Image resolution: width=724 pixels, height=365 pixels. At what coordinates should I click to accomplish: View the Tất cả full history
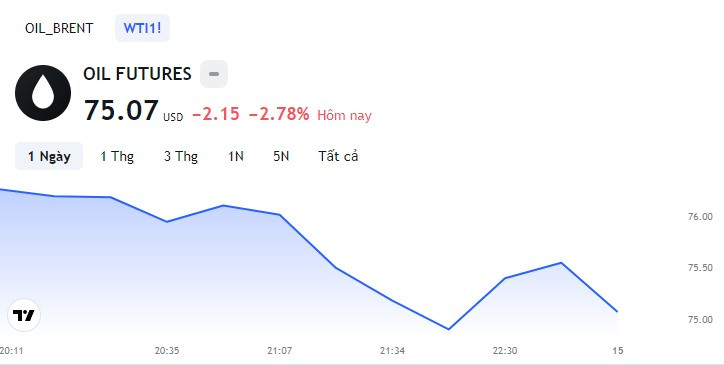coord(338,156)
